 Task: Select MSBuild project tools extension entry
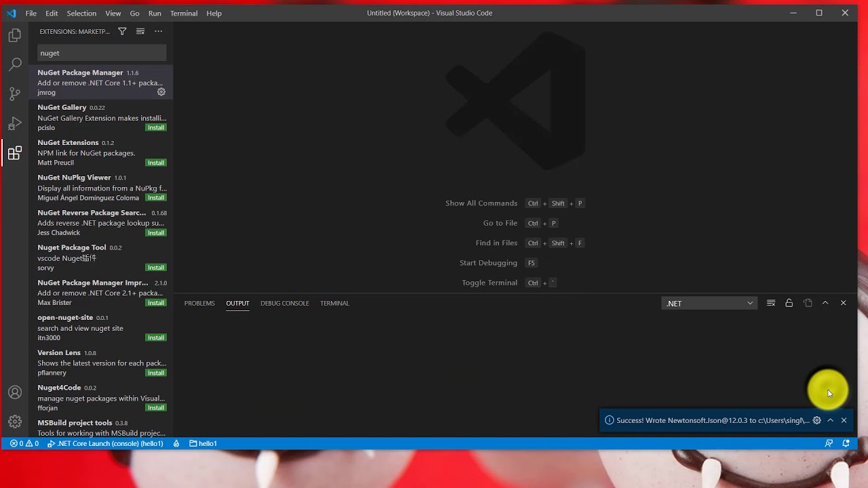(x=101, y=428)
